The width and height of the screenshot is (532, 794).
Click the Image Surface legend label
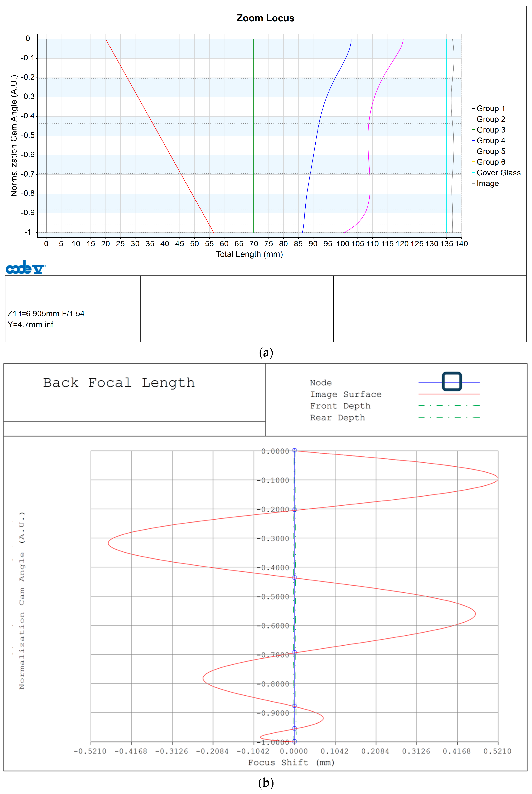[x=346, y=395]
